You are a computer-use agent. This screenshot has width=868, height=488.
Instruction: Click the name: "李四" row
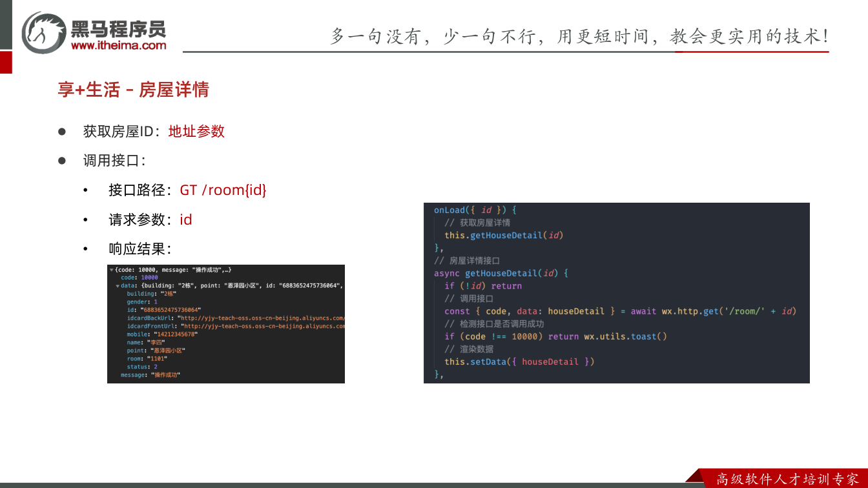tap(146, 342)
